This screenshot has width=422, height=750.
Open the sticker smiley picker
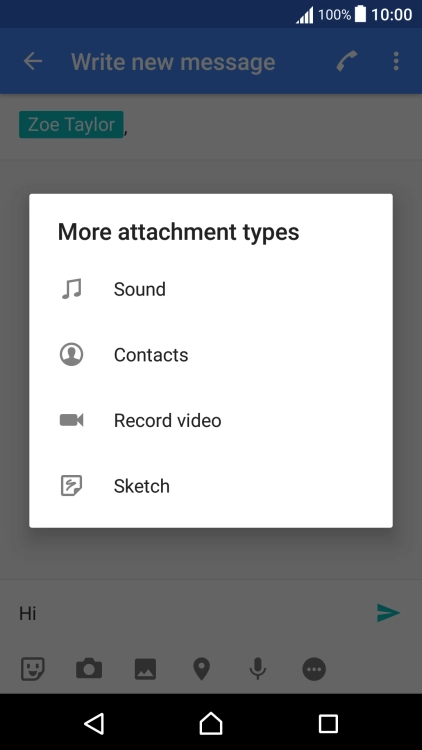click(x=33, y=669)
